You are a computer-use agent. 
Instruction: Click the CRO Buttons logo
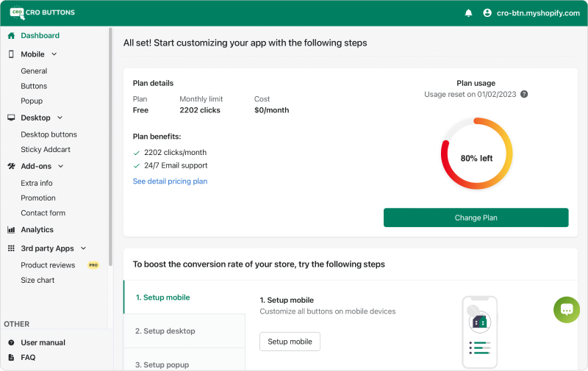pyautogui.click(x=43, y=12)
